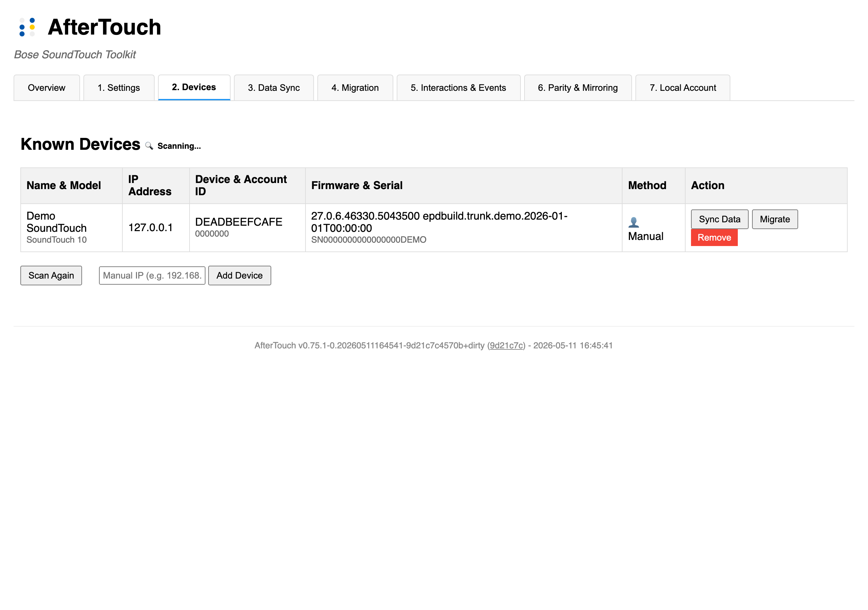Click the SN0000000000000000DEMO serial number
868x610 pixels.
coord(369,240)
